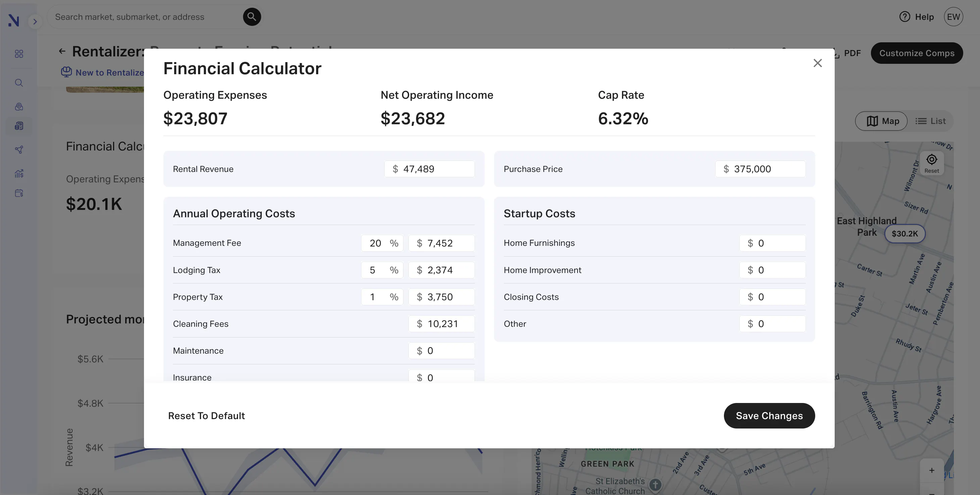Image resolution: width=980 pixels, height=495 pixels.
Task: Edit Insurance amount field
Action: (x=441, y=376)
